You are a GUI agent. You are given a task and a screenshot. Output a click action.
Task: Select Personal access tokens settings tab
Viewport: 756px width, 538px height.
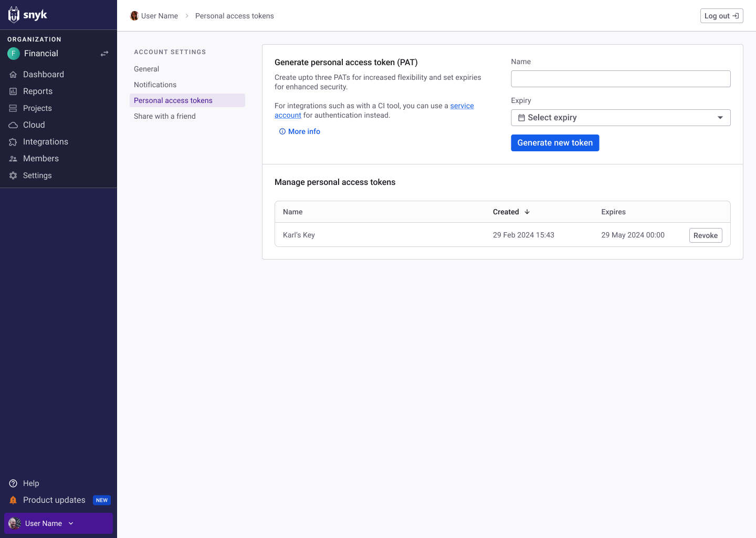(x=187, y=100)
